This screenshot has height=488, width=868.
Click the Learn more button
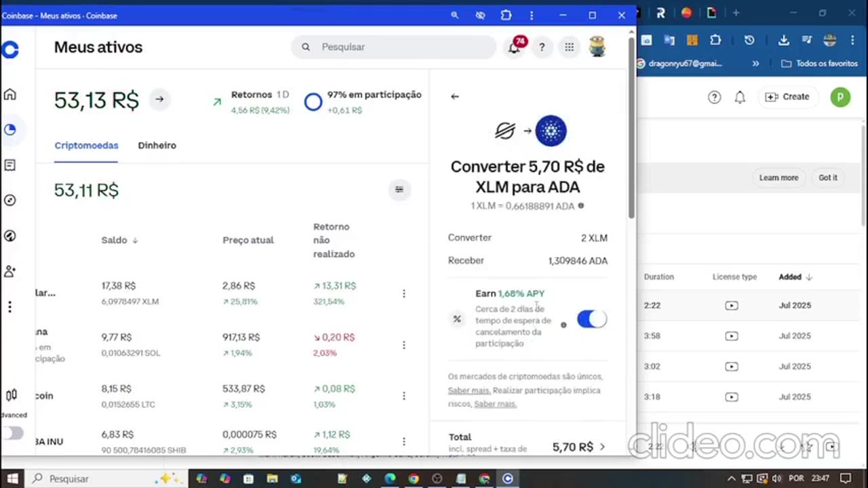coord(778,178)
